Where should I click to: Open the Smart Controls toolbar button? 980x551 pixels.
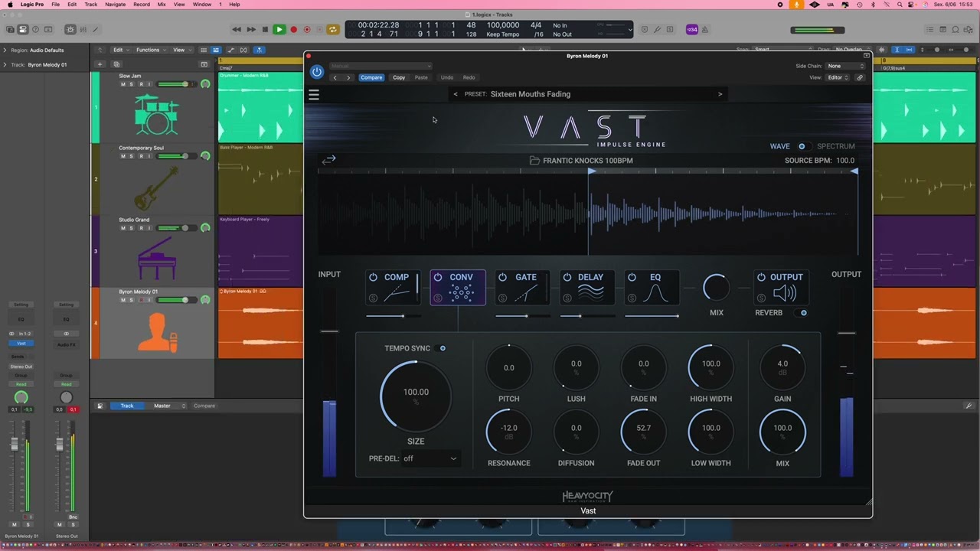[70, 30]
